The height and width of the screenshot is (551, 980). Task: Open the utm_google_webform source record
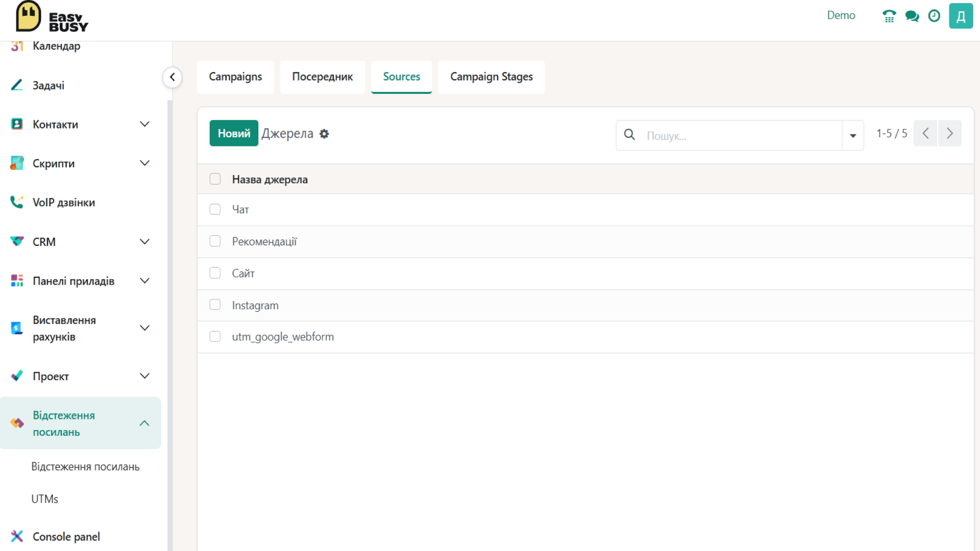click(x=283, y=337)
